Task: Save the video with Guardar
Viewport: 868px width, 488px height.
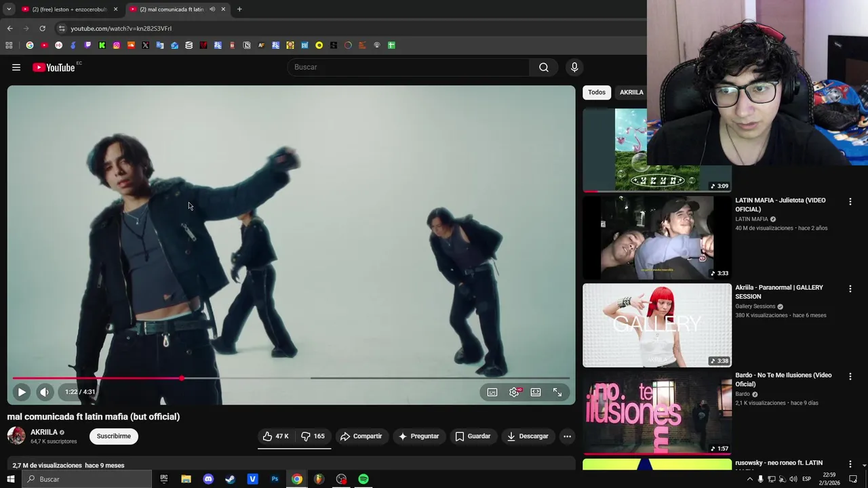Action: pyautogui.click(x=473, y=436)
